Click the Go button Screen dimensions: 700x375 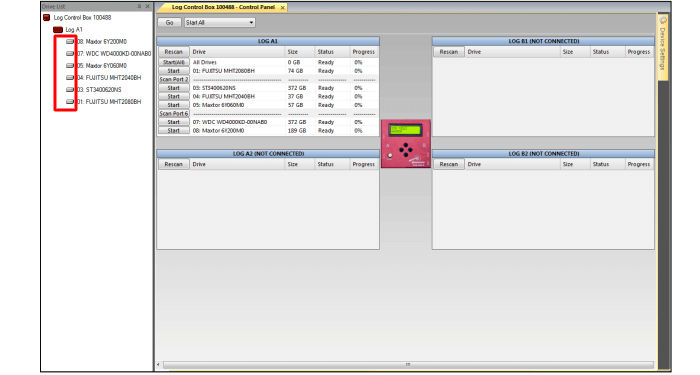(170, 22)
